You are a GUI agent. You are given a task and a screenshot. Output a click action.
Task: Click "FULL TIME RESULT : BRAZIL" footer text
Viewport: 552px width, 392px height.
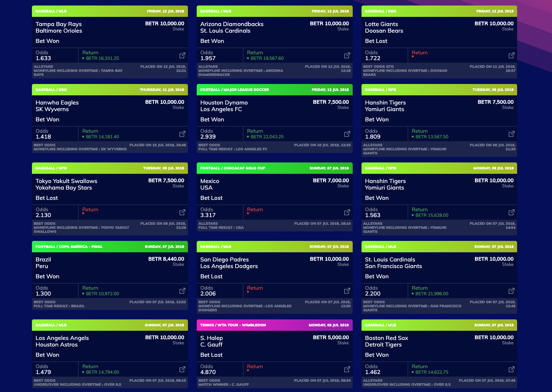59,306
